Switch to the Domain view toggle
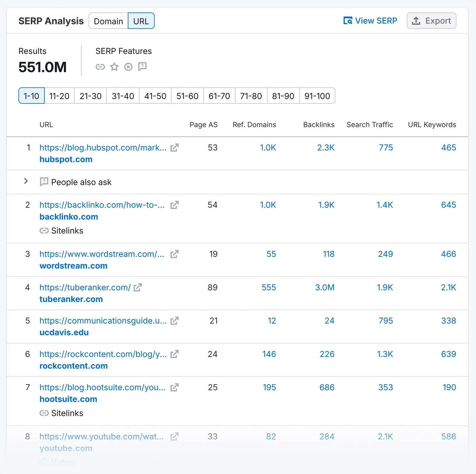The height and width of the screenshot is (474, 476). pyautogui.click(x=108, y=21)
